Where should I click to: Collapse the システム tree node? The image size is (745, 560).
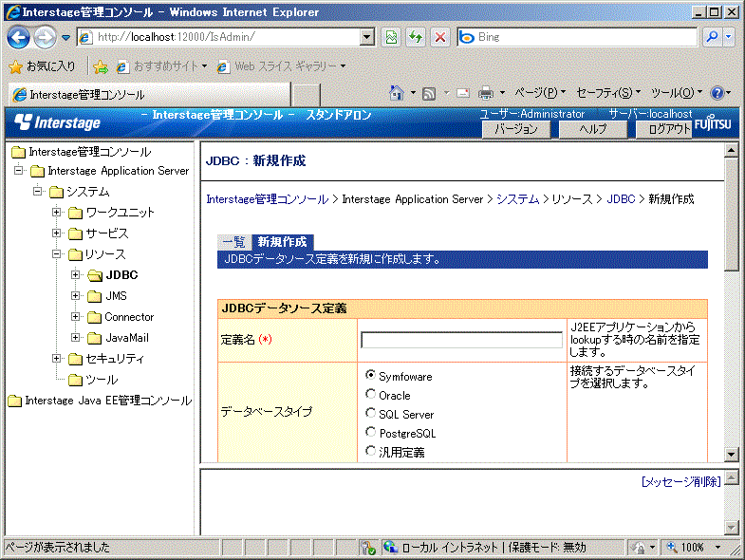(38, 191)
